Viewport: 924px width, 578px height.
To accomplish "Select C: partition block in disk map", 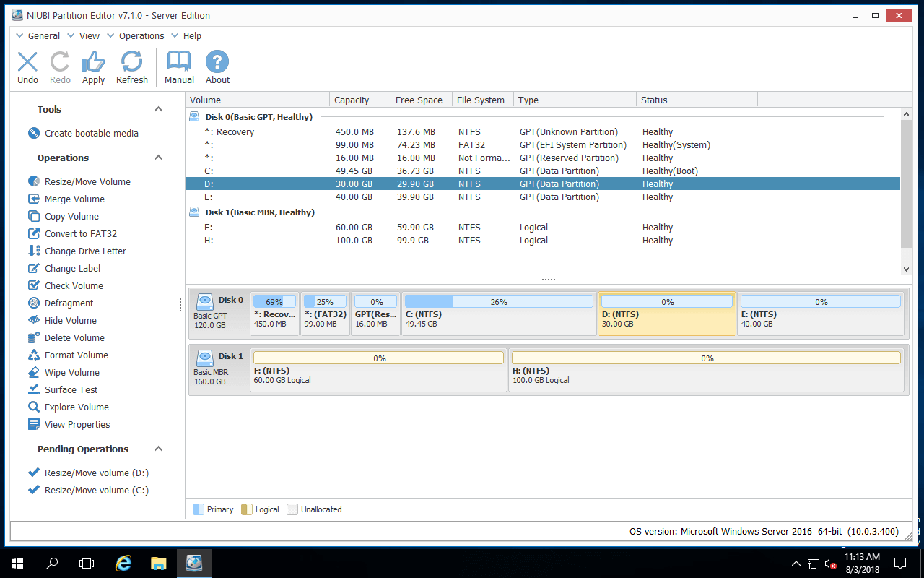I will [x=499, y=314].
